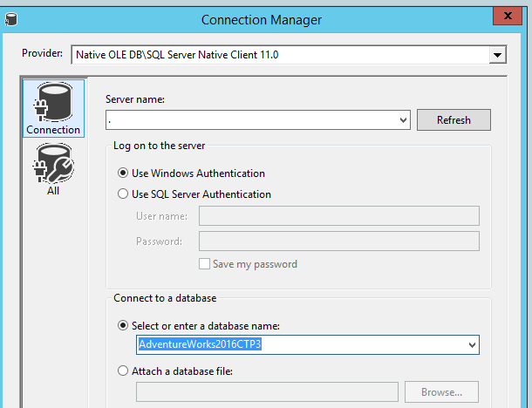The width and height of the screenshot is (532, 408).
Task: Close the Connection Manager dialog
Action: pos(511,17)
